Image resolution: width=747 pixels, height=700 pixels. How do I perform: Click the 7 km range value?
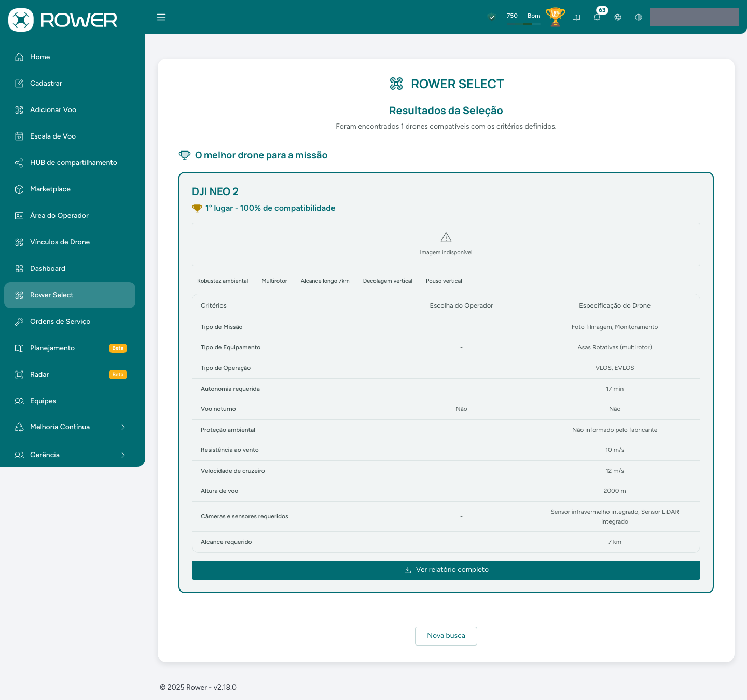[615, 542]
